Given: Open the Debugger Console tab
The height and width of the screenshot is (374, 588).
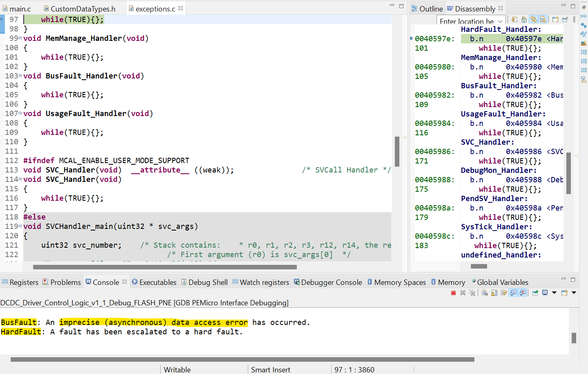Looking at the screenshot, I should click(328, 282).
